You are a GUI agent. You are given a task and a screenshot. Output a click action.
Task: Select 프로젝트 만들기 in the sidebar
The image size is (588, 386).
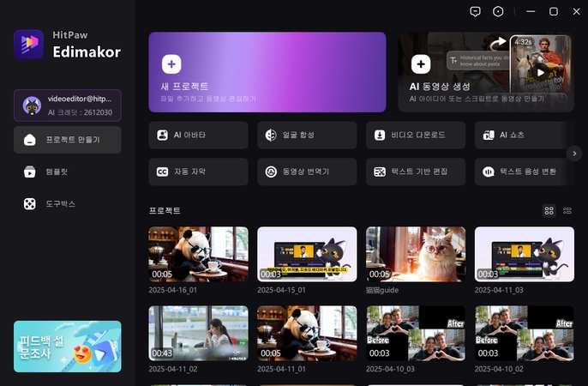click(x=68, y=140)
